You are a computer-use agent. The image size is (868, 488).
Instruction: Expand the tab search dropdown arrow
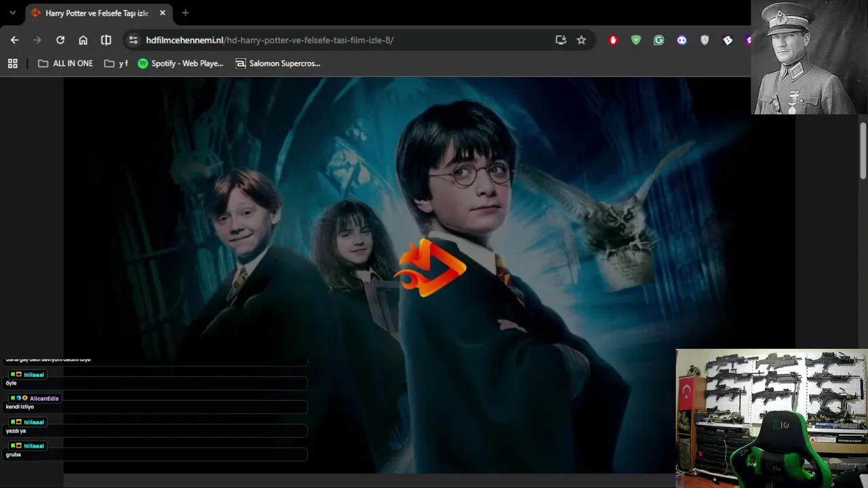pyautogui.click(x=12, y=13)
